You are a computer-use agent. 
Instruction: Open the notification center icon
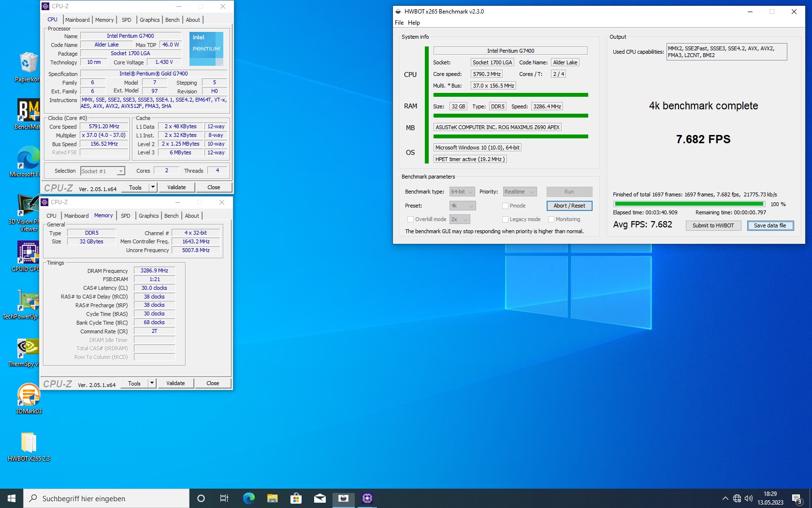click(x=797, y=498)
